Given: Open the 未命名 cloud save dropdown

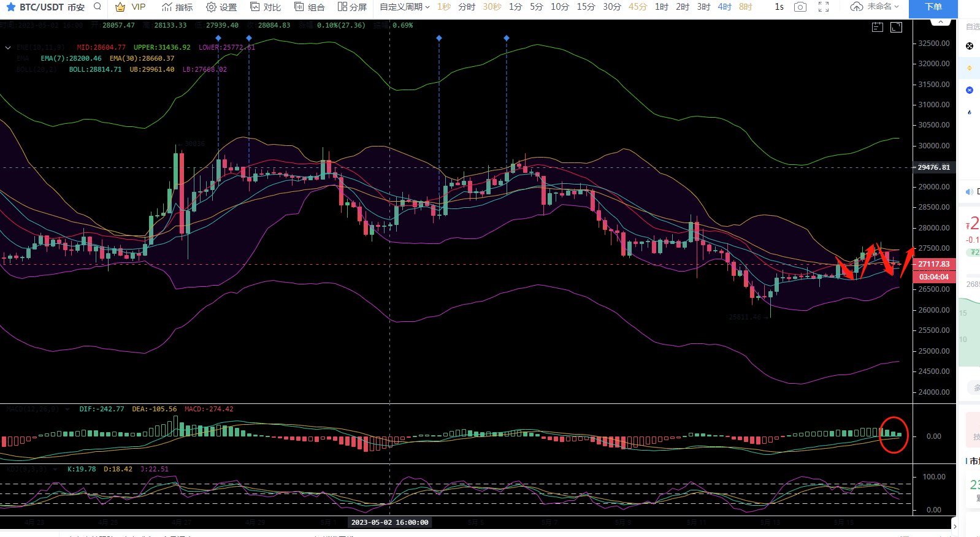Looking at the screenshot, I should click(875, 7).
